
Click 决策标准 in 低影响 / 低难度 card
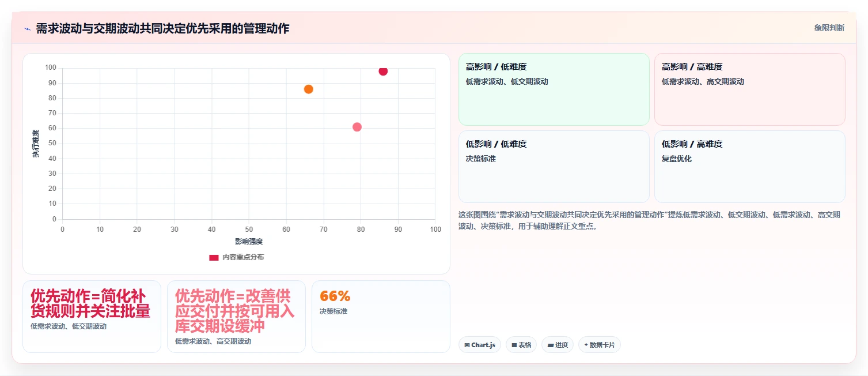(481, 159)
